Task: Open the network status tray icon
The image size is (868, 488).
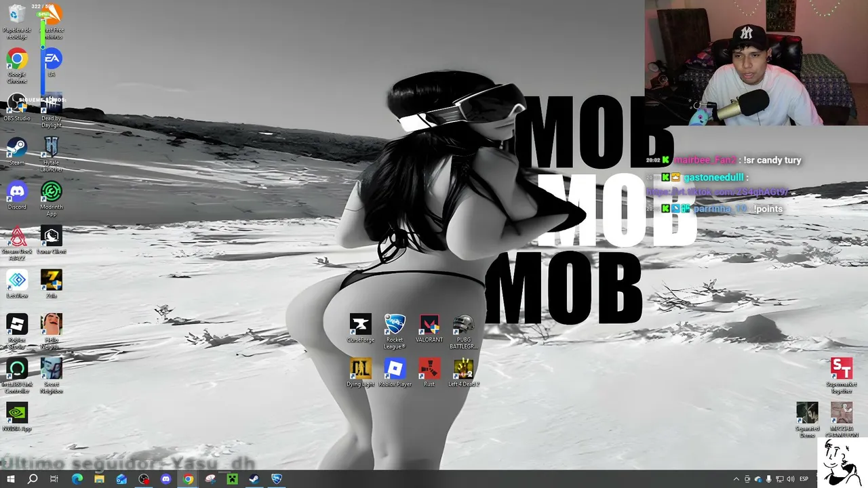Action: click(780, 479)
